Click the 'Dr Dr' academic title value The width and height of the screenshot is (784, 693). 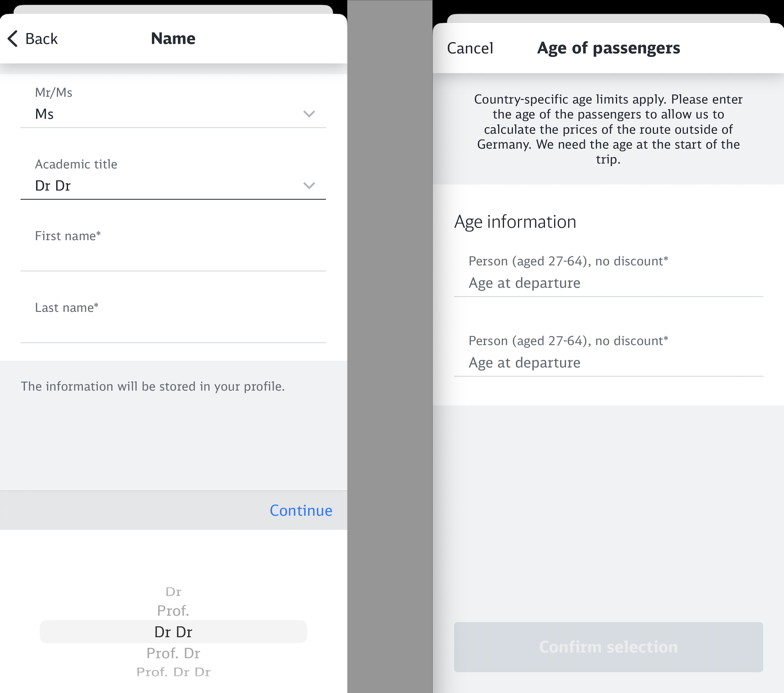[x=53, y=186]
